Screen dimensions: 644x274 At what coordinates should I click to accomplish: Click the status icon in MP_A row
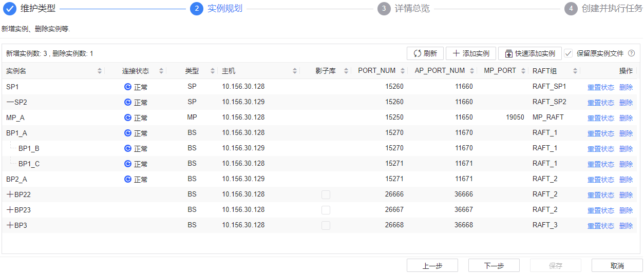(128, 118)
